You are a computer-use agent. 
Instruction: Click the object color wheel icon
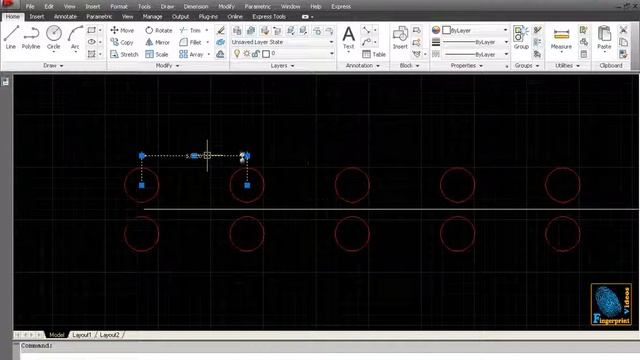(436, 30)
